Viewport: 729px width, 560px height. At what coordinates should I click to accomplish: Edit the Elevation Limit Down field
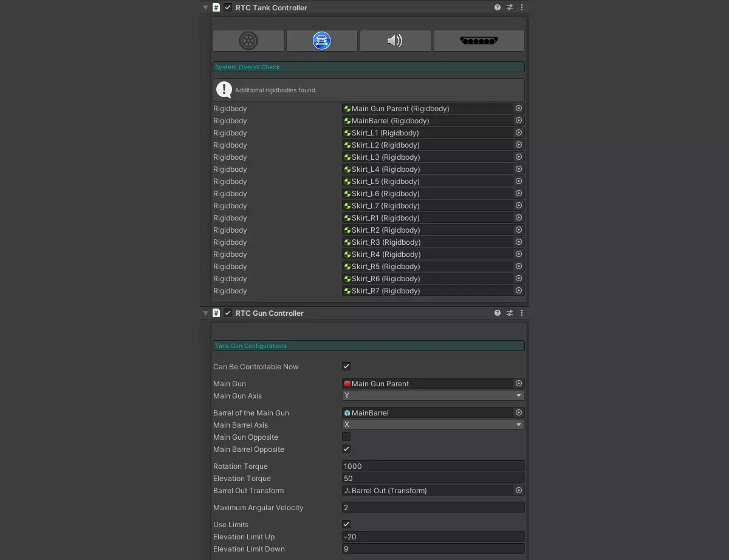click(x=433, y=548)
